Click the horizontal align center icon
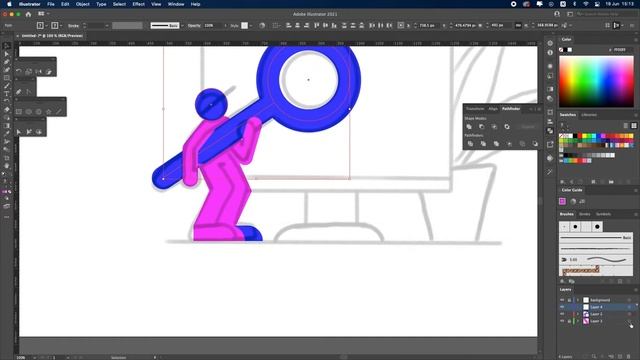This screenshot has height=360, width=640. 298,25
